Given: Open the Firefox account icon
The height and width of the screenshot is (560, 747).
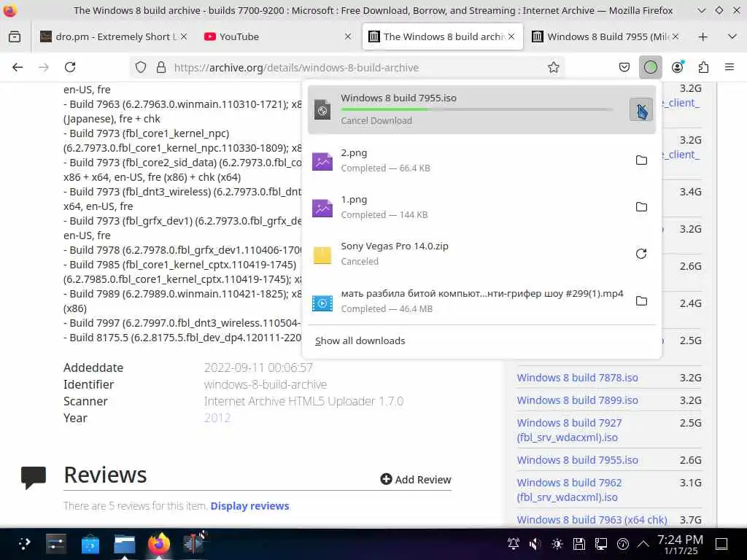Looking at the screenshot, I should click(x=678, y=67).
